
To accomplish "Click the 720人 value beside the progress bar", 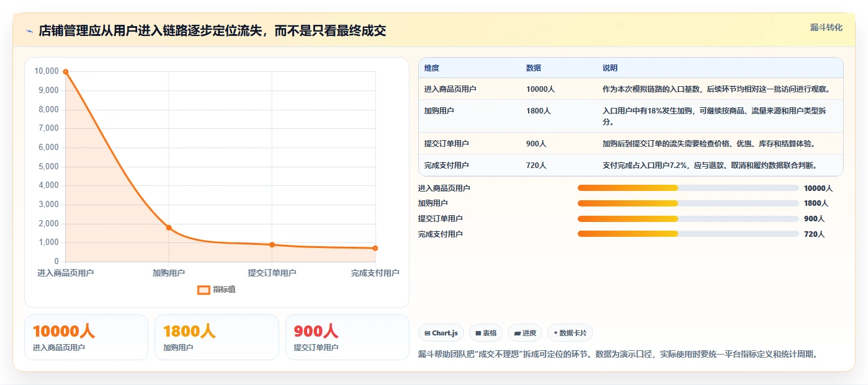I will click(x=814, y=234).
